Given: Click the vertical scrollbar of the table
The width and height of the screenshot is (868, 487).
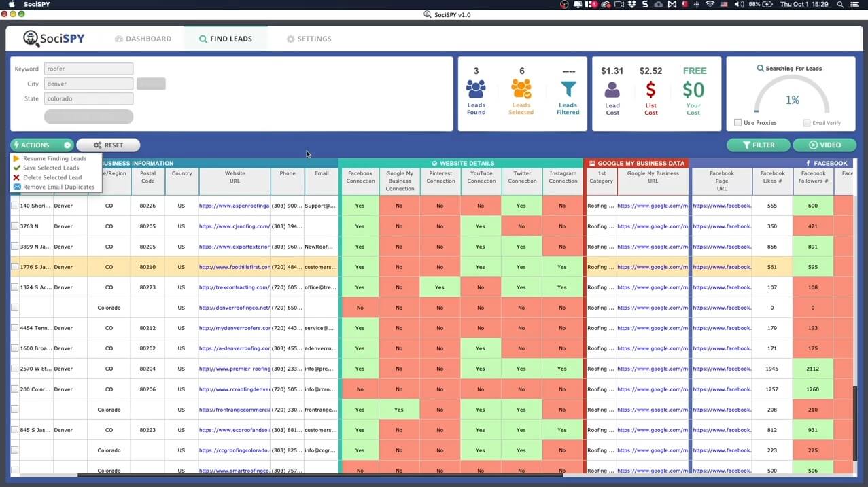Looking at the screenshot, I should click(856, 424).
